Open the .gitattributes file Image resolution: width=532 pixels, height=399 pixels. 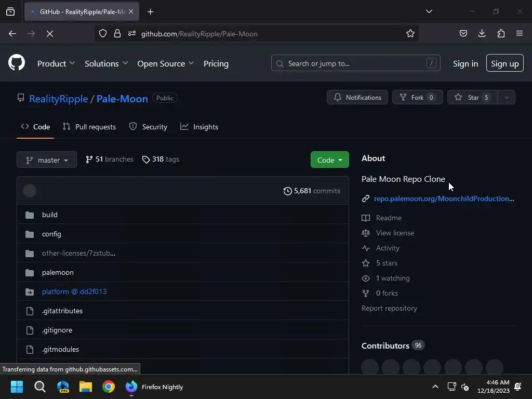coord(62,311)
